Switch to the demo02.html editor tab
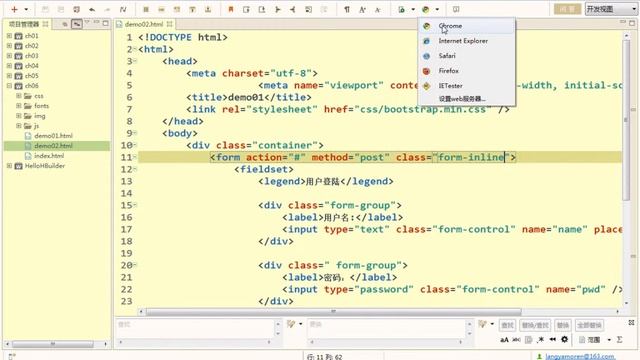 144,24
